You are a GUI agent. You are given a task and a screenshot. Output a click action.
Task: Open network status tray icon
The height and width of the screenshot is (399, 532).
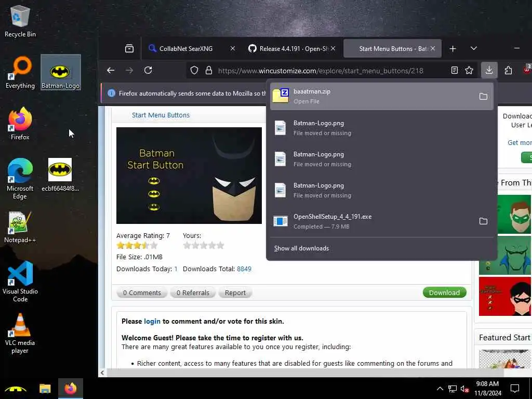click(453, 389)
